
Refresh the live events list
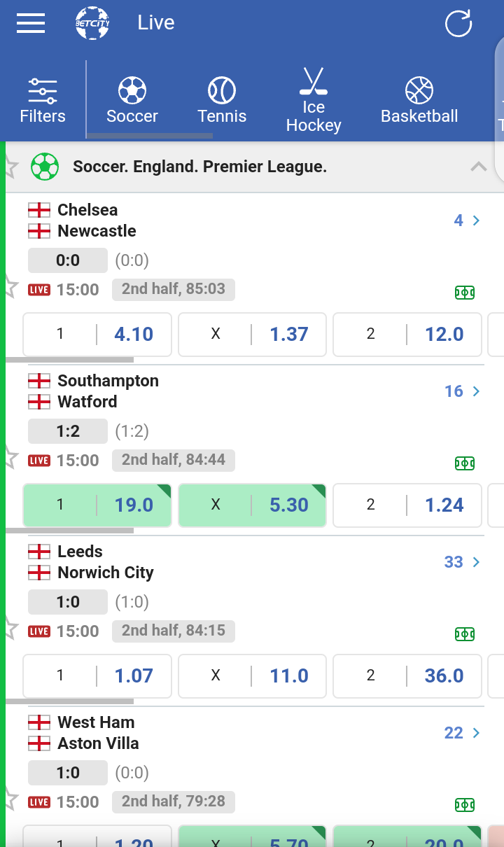coord(458,23)
